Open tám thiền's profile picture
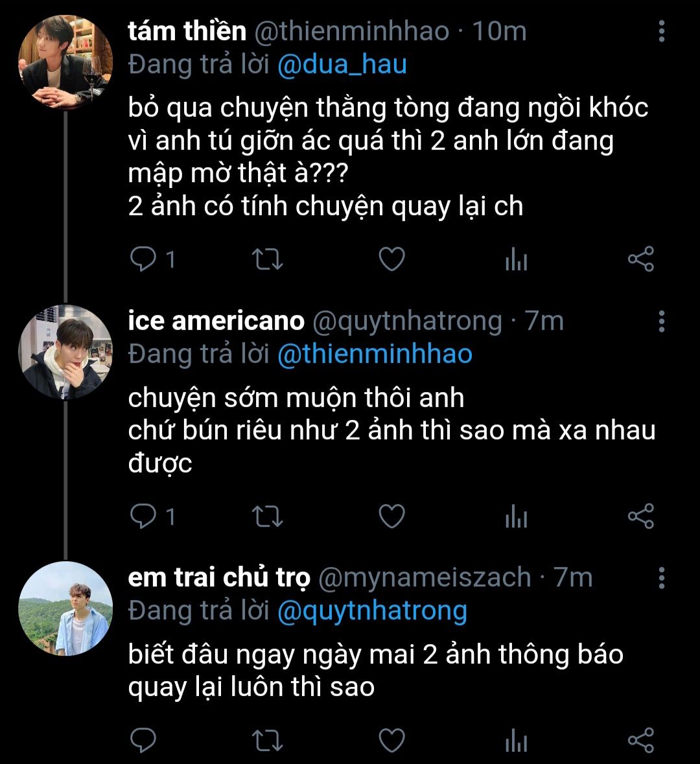The image size is (700, 764). (x=65, y=63)
